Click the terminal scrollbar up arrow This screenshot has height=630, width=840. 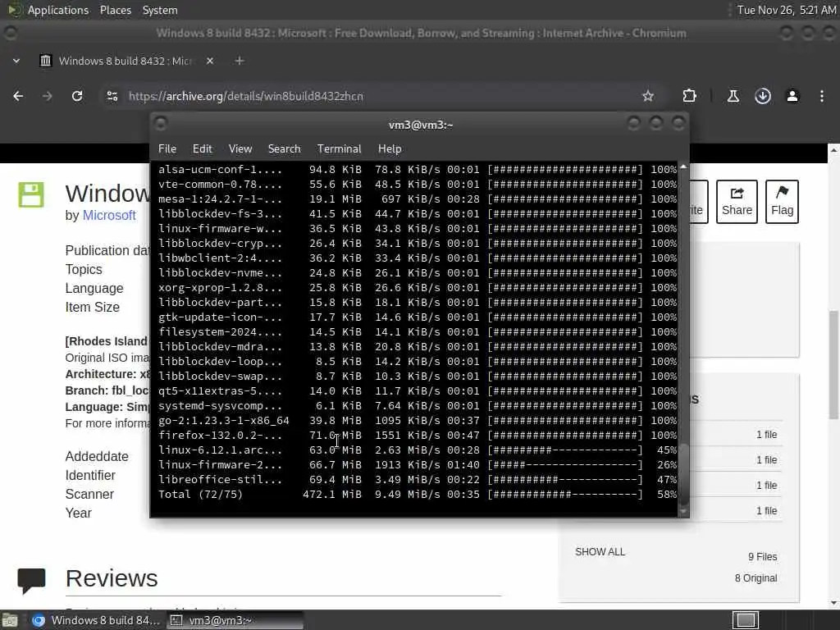click(x=683, y=167)
